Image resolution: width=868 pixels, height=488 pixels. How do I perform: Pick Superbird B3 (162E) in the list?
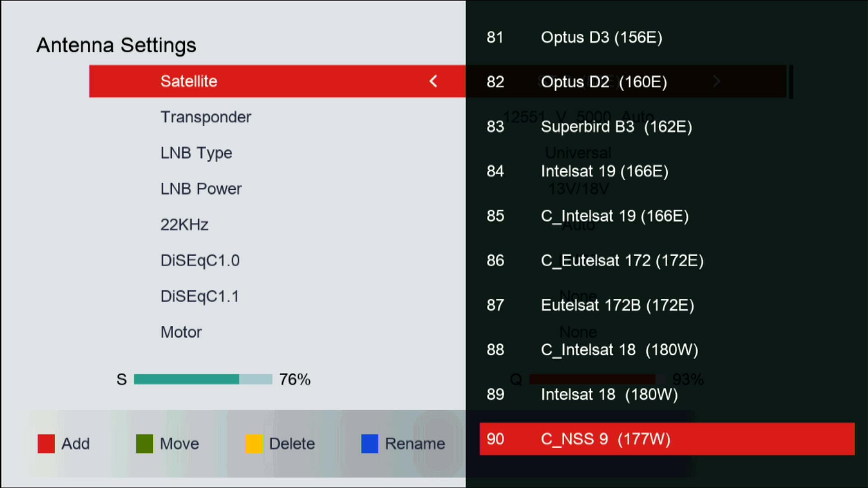click(616, 127)
